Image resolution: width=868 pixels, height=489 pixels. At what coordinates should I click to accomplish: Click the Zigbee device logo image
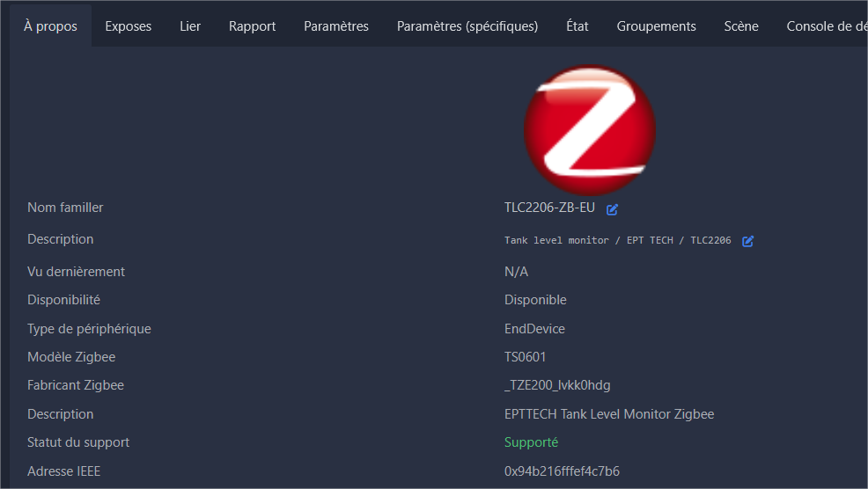590,130
